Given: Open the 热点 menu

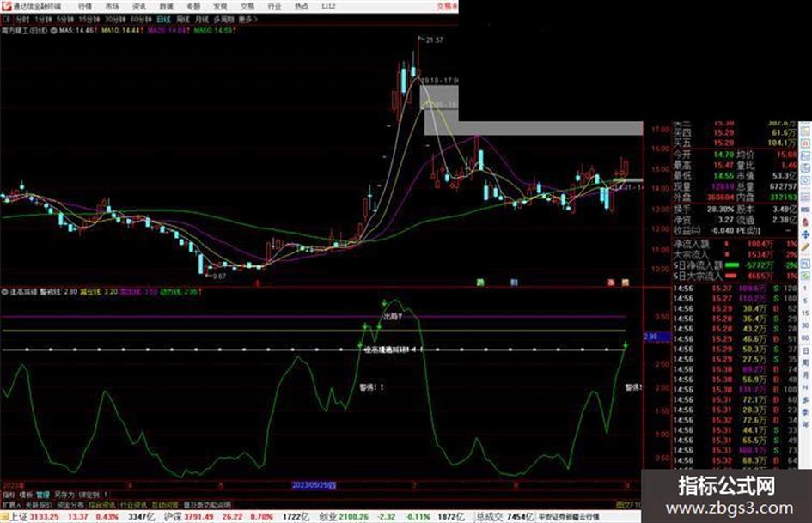Looking at the screenshot, I should pos(302,6).
